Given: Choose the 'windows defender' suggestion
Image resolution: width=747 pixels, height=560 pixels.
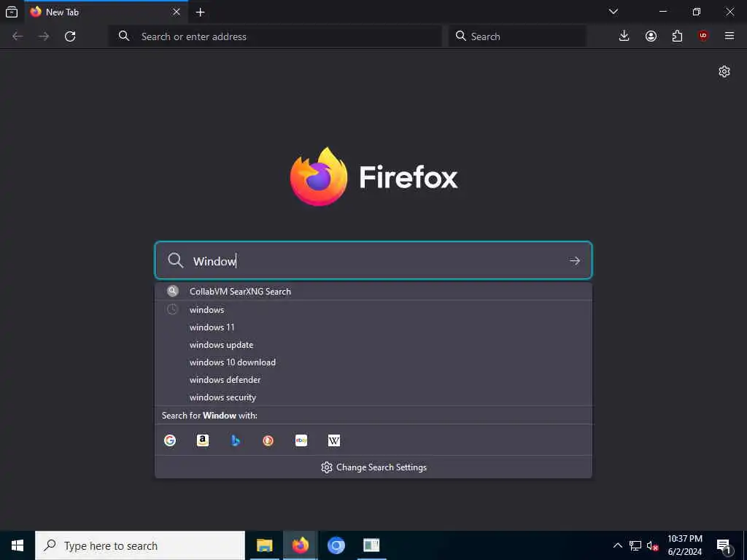Looking at the screenshot, I should [x=373, y=380].
